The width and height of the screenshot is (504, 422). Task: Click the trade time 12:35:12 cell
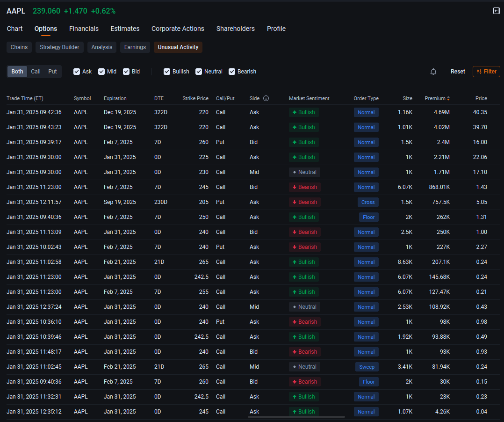click(34, 412)
